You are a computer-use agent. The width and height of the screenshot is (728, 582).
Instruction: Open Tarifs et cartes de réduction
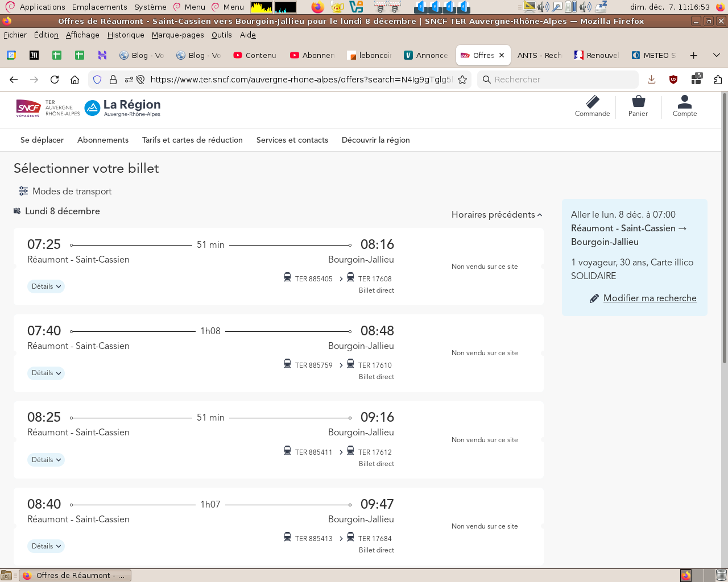pyautogui.click(x=192, y=140)
